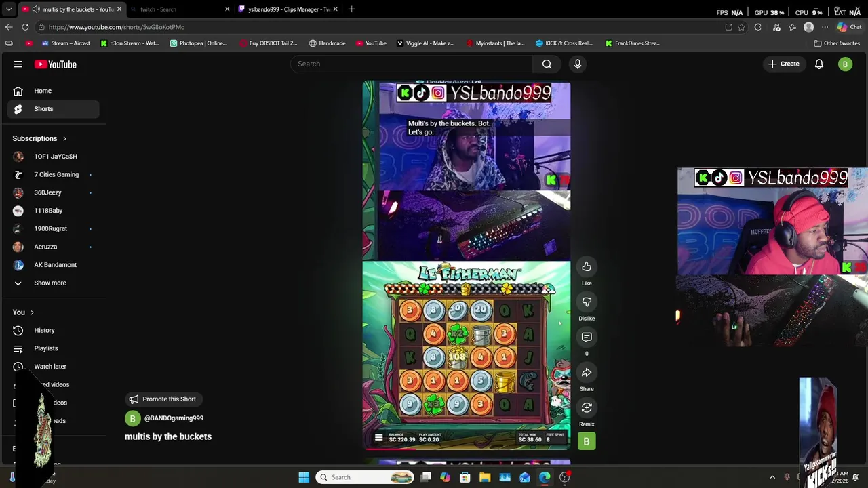Open the slot game menu hamburger
868x488 pixels.
(378, 438)
